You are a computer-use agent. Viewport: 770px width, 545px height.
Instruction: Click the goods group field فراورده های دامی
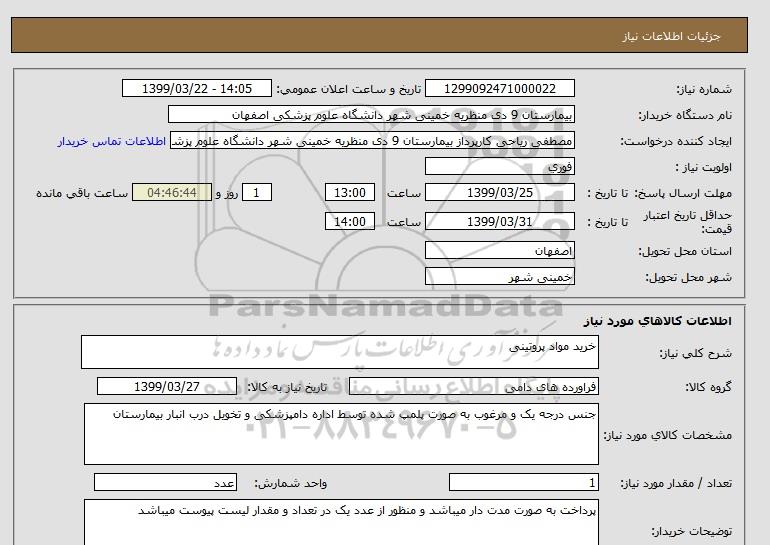473,386
